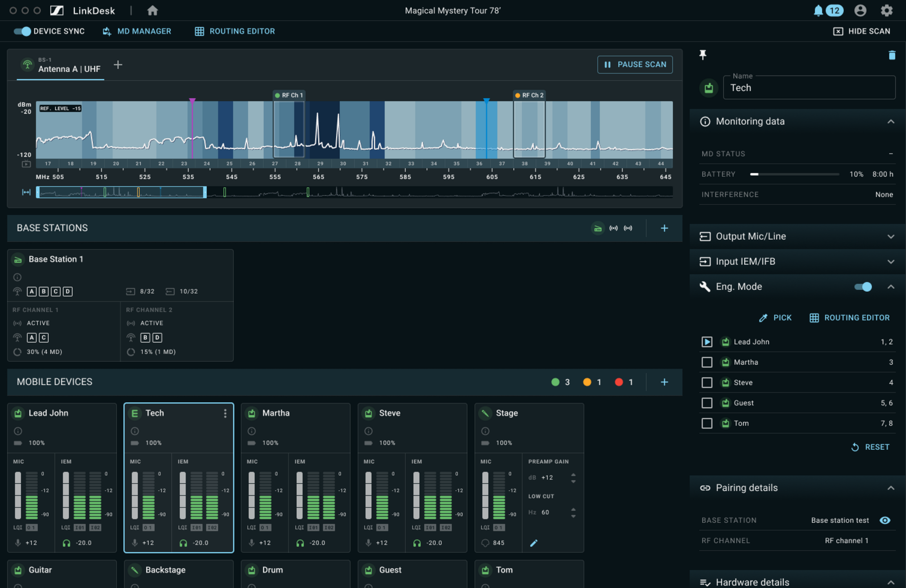Viewport: 906px width, 588px height.
Task: Toggle Base station test visibility eye
Action: pos(885,520)
